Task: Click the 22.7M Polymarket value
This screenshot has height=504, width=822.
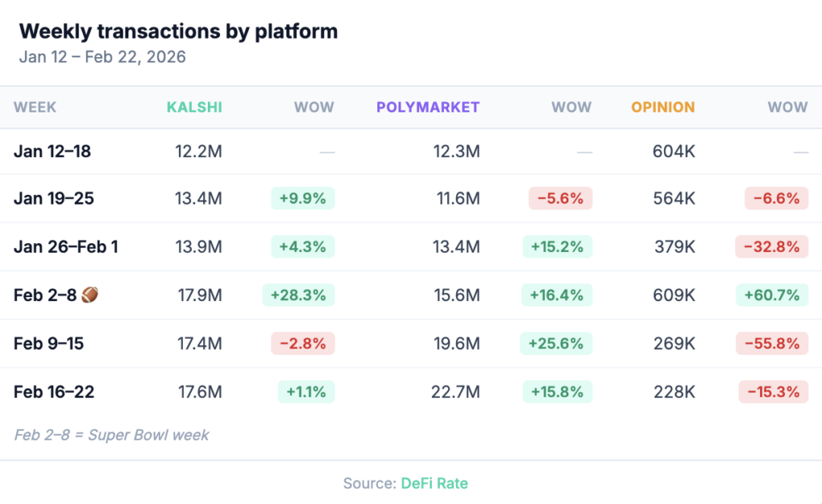Action: pyautogui.click(x=457, y=392)
